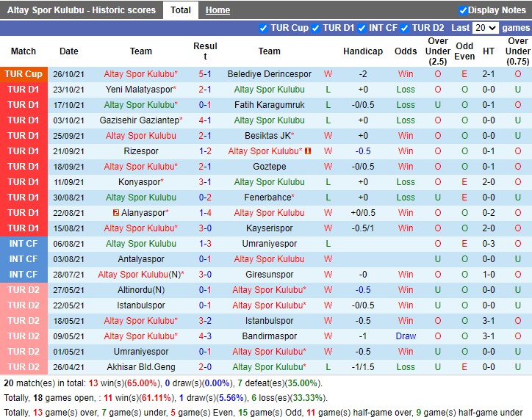Click the -1/1.5 handicap in the Akhisar row
Viewport: 532px width, 420px height.
[x=363, y=367]
